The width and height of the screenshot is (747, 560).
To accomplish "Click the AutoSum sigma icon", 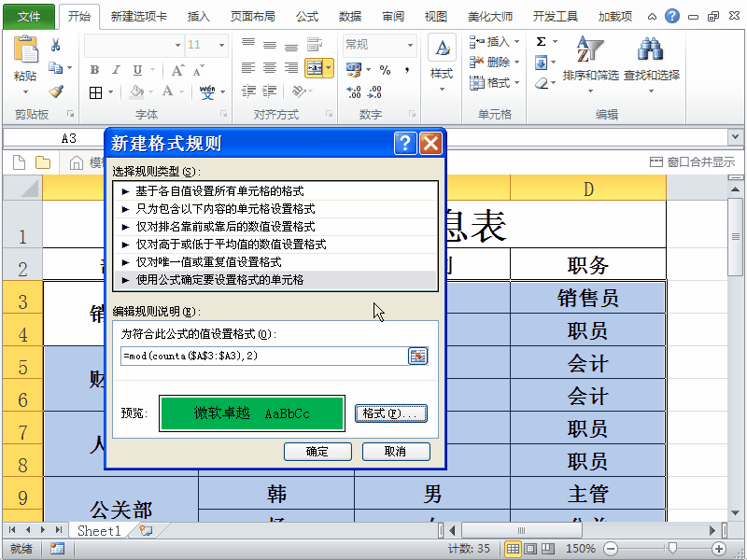I will [x=542, y=42].
